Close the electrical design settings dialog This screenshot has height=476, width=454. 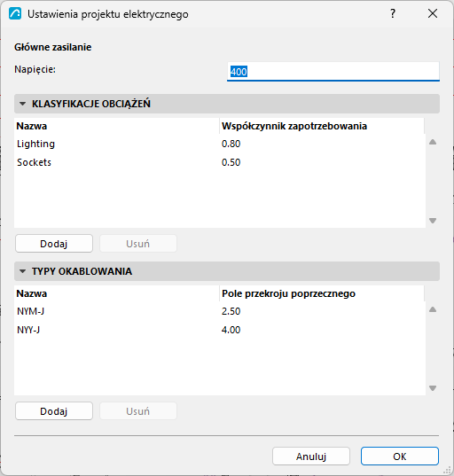pyautogui.click(x=433, y=13)
